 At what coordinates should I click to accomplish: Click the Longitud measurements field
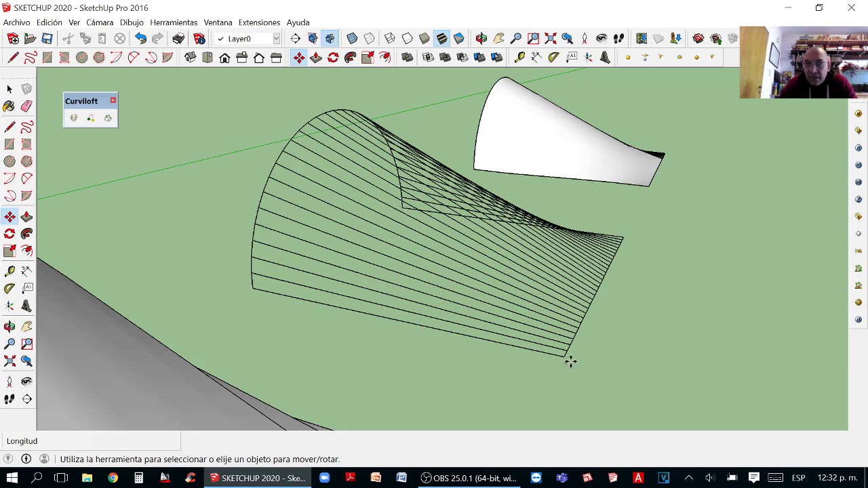91,441
